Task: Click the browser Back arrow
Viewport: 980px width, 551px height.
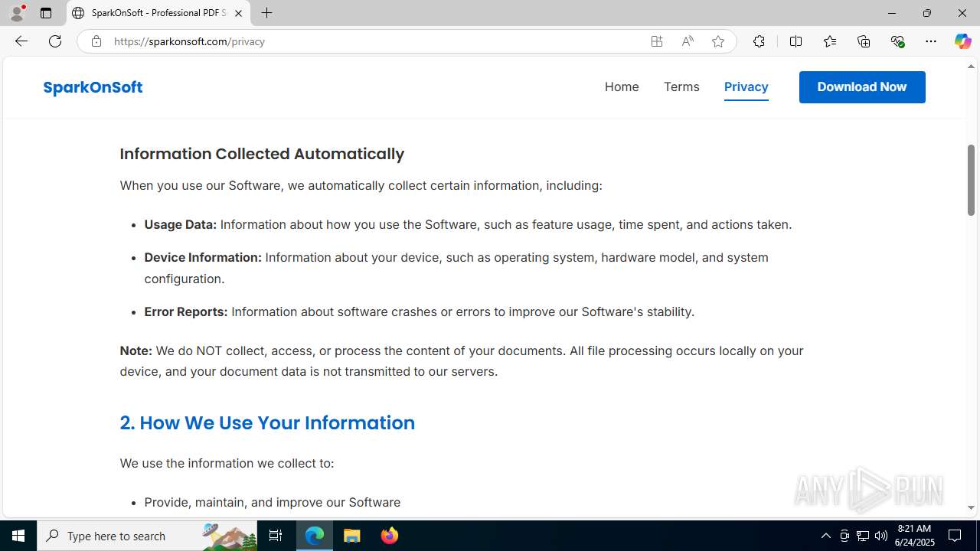Action: (21, 41)
